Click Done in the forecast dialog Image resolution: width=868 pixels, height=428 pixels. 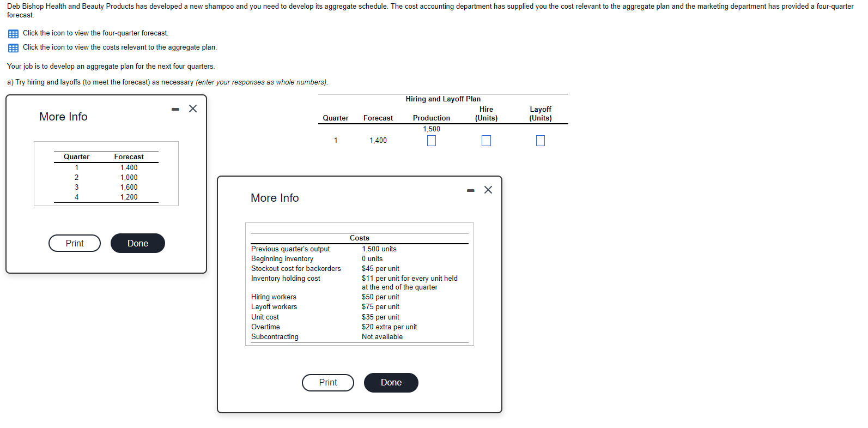[138, 243]
